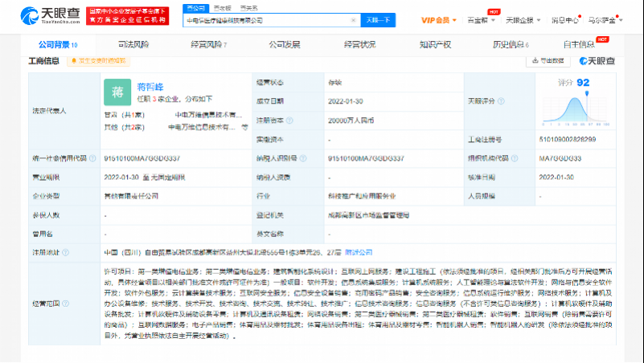Open help icon beside 注册地址
Image resolution: width=644 pixels, height=363 pixels.
click(65, 253)
